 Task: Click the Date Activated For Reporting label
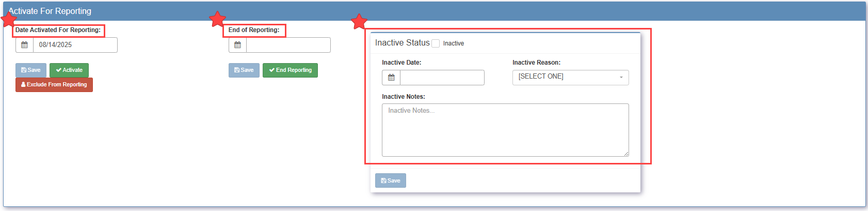pos(58,30)
